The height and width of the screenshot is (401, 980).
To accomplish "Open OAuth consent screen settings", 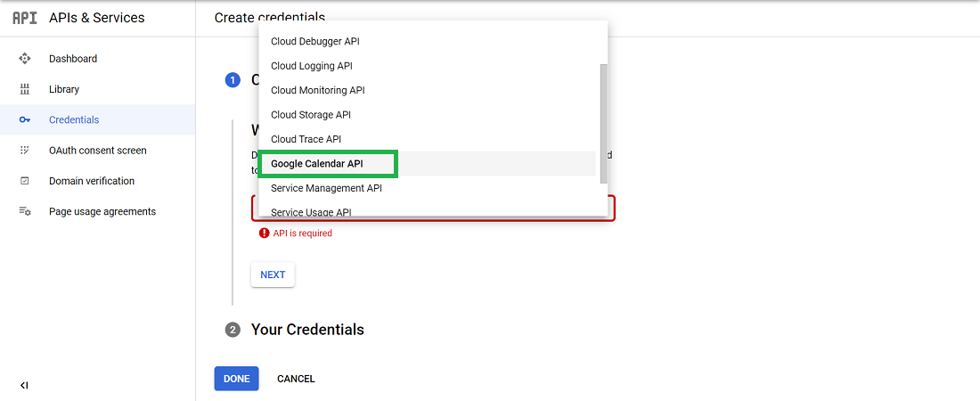I will click(97, 151).
